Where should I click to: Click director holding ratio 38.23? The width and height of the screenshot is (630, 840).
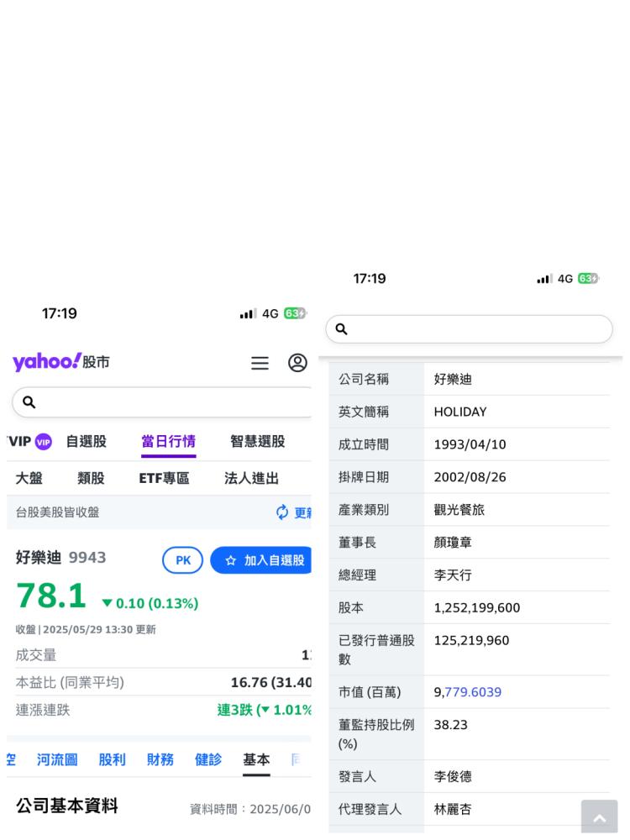click(x=450, y=725)
